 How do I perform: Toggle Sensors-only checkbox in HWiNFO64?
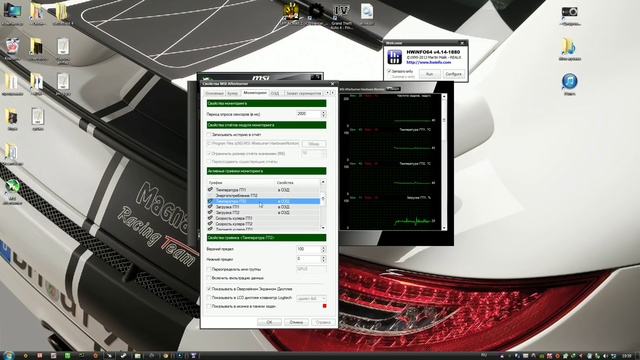coord(389,71)
